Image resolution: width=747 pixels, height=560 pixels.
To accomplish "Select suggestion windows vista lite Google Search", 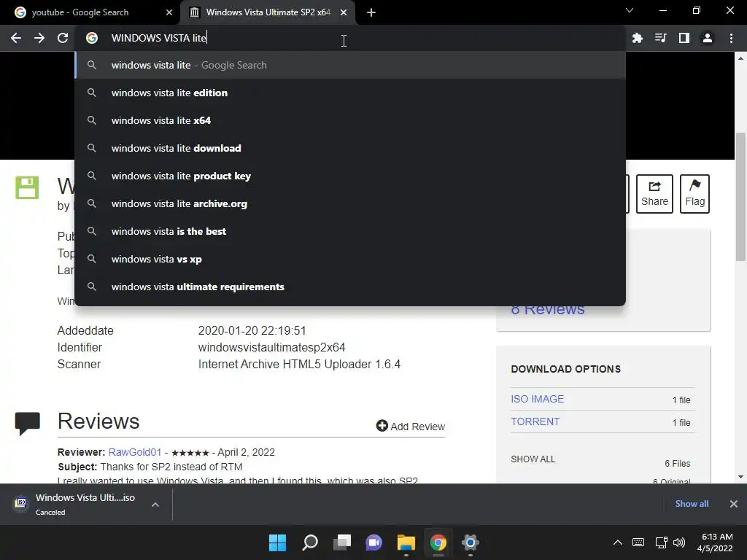I will pyautogui.click(x=350, y=65).
